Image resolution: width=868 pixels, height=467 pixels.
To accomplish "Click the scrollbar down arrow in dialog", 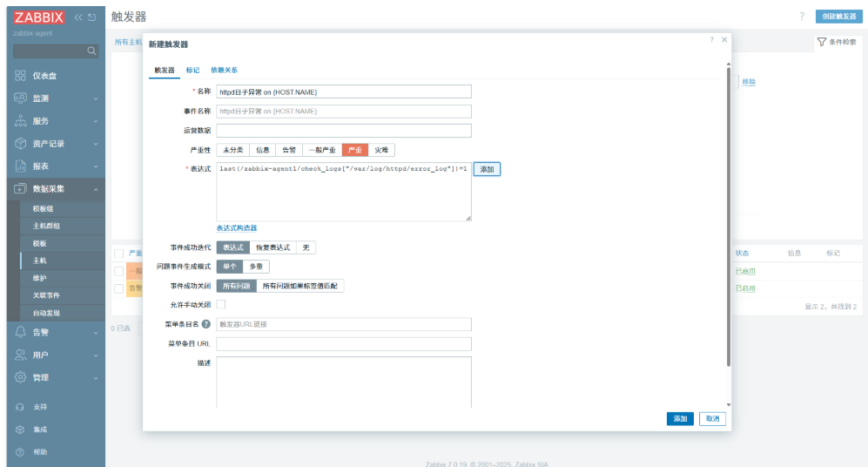I will click(729, 405).
